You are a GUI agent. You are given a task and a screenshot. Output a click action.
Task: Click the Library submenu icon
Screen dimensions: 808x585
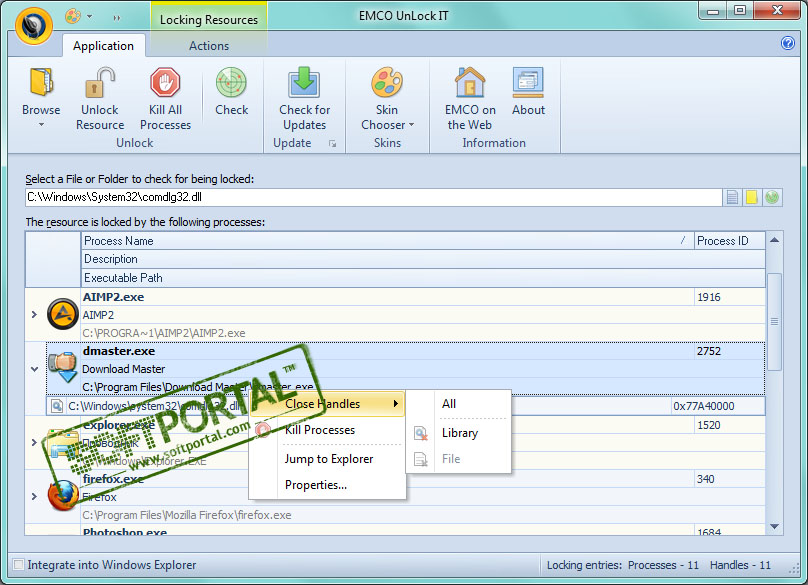tap(421, 433)
